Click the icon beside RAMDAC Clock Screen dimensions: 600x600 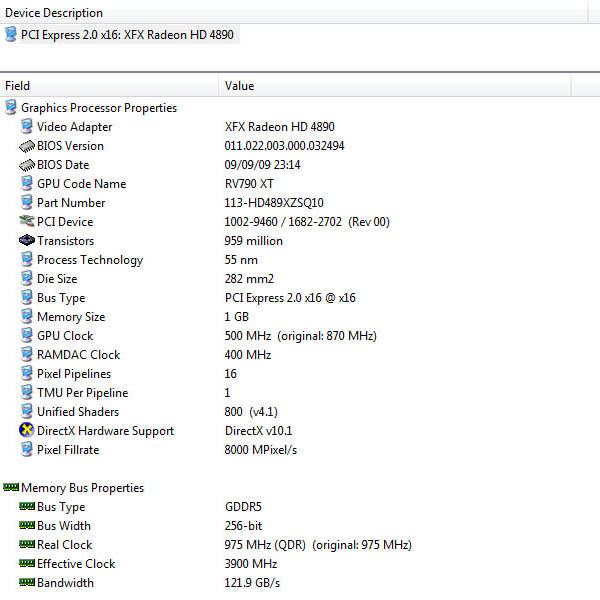click(26, 355)
